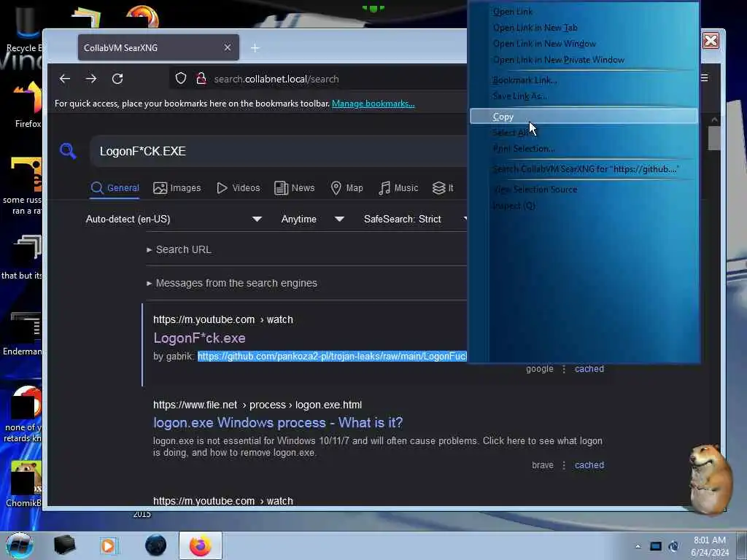Open the Anytime time range dropdown
Viewport: 747px width, 560px height.
pyautogui.click(x=312, y=219)
